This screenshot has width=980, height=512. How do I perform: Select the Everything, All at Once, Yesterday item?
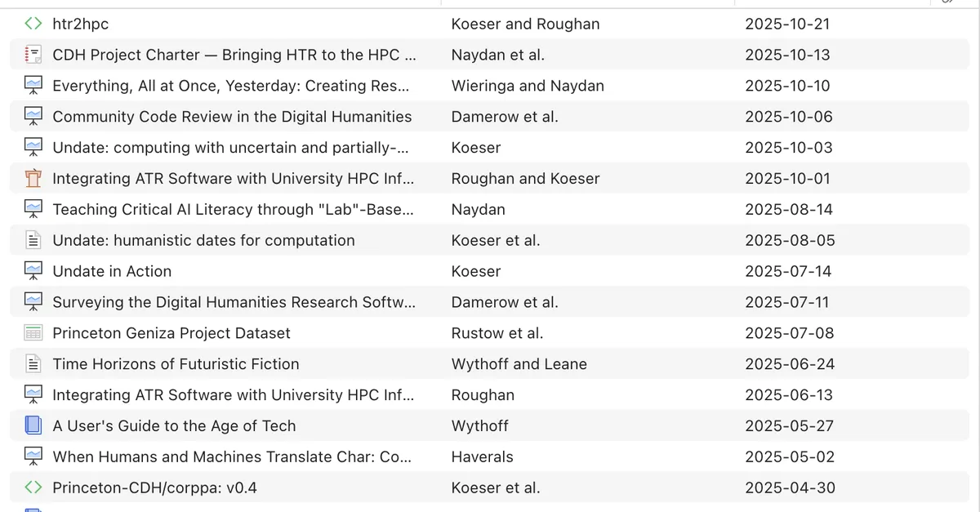(230, 86)
